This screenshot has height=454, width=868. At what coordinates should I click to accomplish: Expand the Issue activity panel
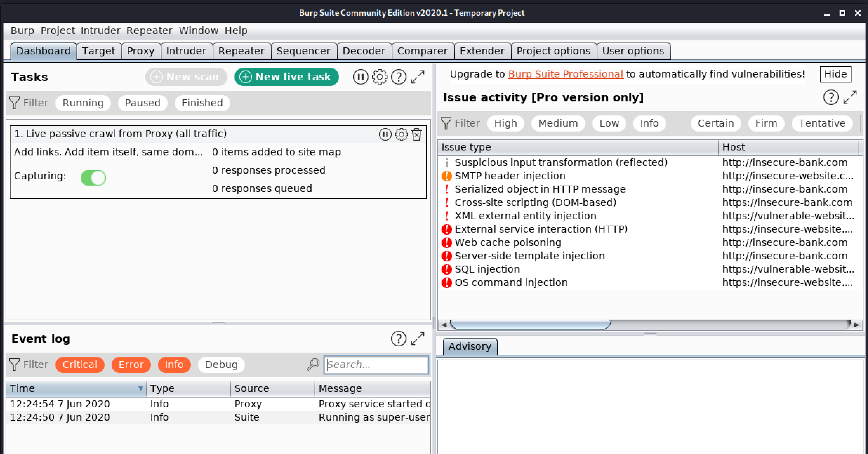point(850,97)
